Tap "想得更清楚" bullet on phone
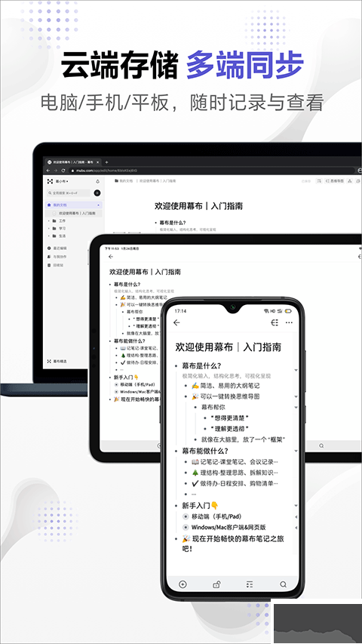 click(230, 418)
